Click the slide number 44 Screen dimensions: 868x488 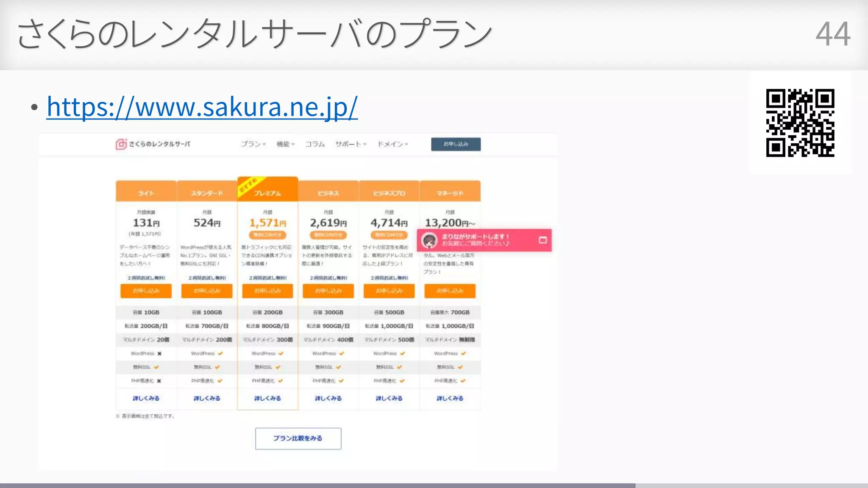click(x=833, y=34)
